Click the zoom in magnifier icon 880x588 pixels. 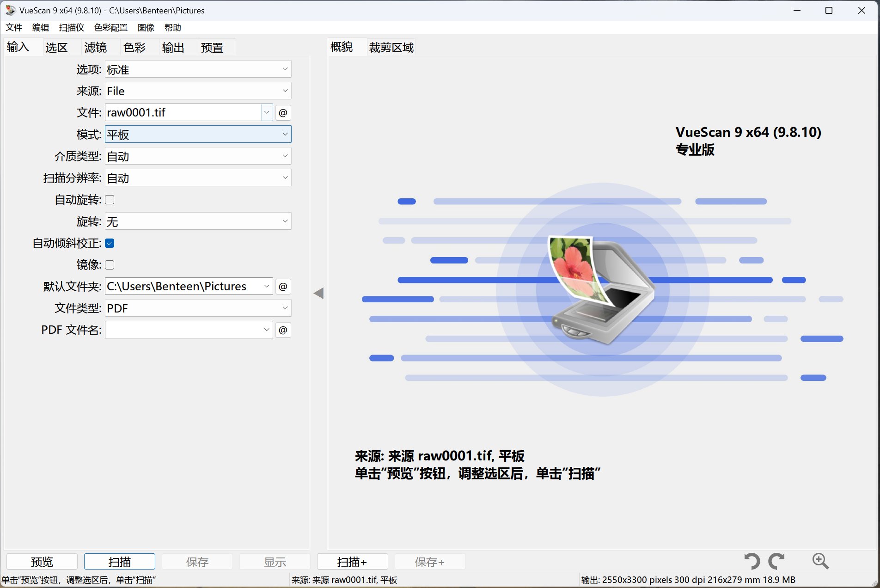[820, 561]
